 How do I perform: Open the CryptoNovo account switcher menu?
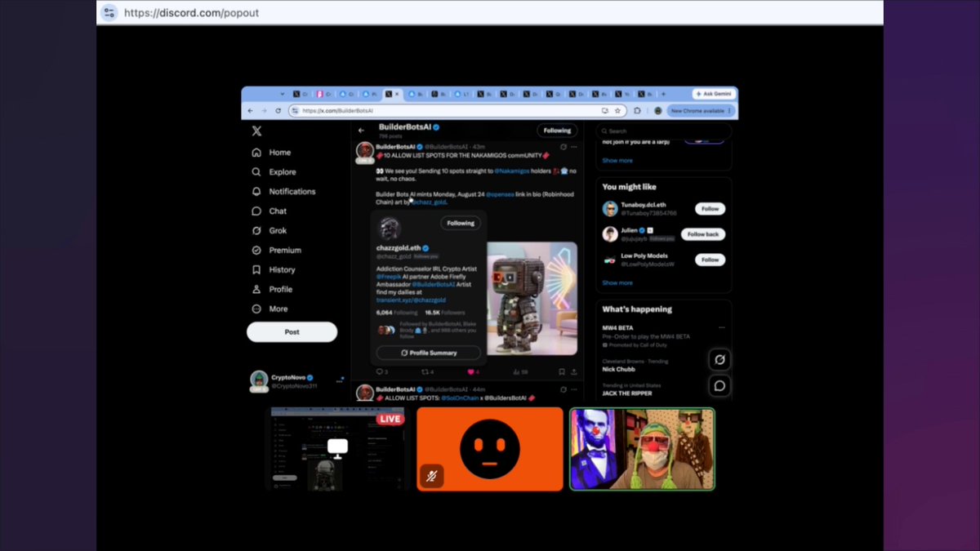coord(340,380)
